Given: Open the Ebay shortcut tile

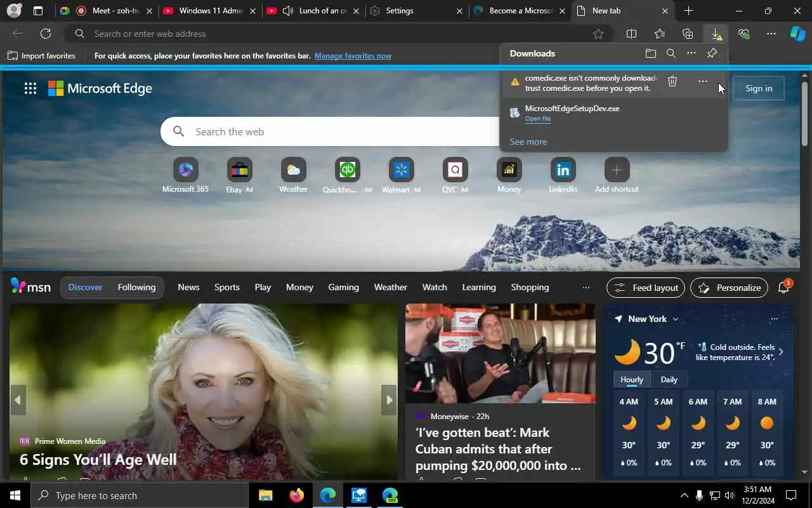Looking at the screenshot, I should tap(239, 175).
